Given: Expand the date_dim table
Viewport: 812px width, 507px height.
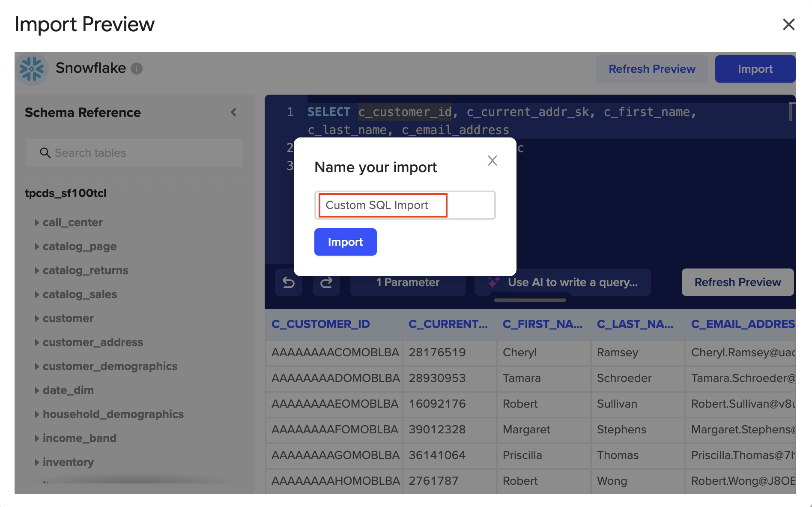Looking at the screenshot, I should (x=37, y=391).
